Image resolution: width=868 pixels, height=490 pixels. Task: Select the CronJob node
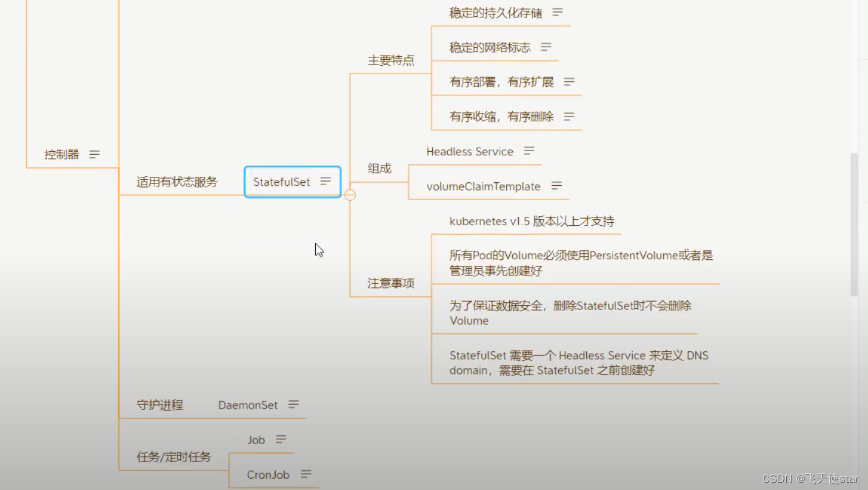point(268,474)
